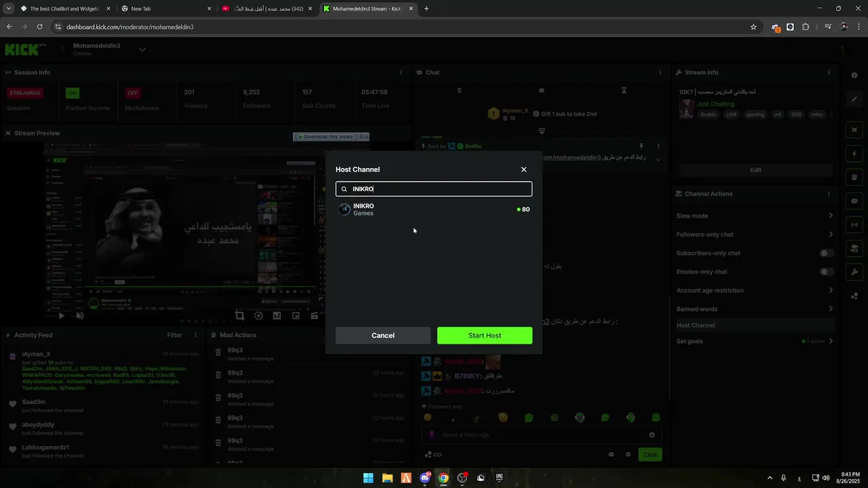Open File Explorer from taskbar

(387, 478)
